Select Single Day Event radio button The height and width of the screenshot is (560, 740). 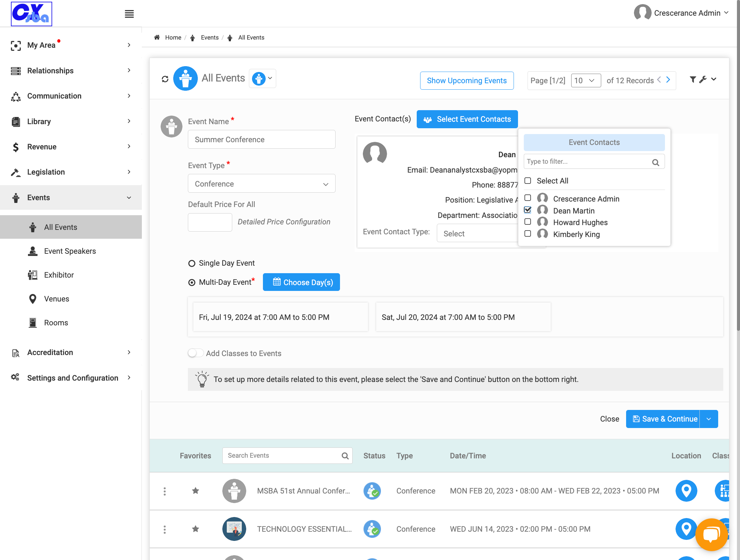(192, 263)
